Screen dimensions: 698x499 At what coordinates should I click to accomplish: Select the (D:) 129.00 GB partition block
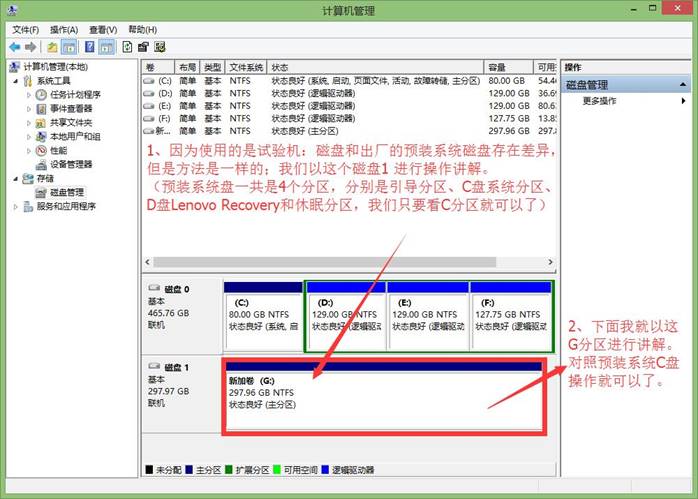[344, 315]
